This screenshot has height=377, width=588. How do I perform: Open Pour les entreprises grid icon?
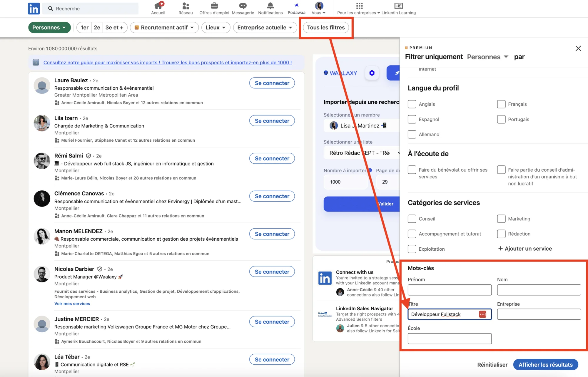pyautogui.click(x=359, y=6)
